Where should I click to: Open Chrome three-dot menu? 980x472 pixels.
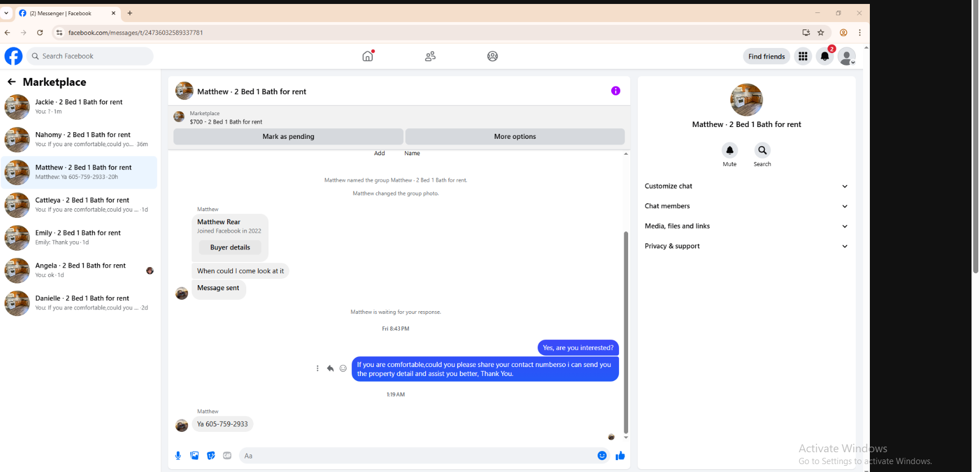pos(860,33)
